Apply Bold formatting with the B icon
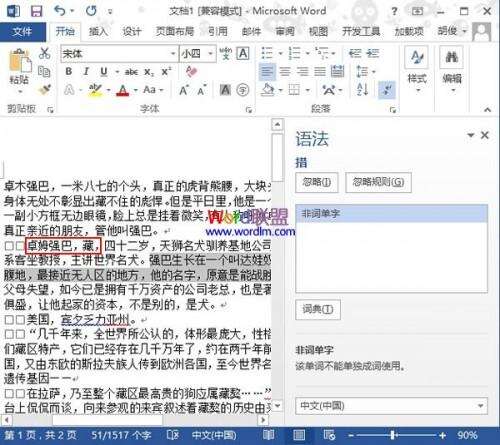 (69, 71)
